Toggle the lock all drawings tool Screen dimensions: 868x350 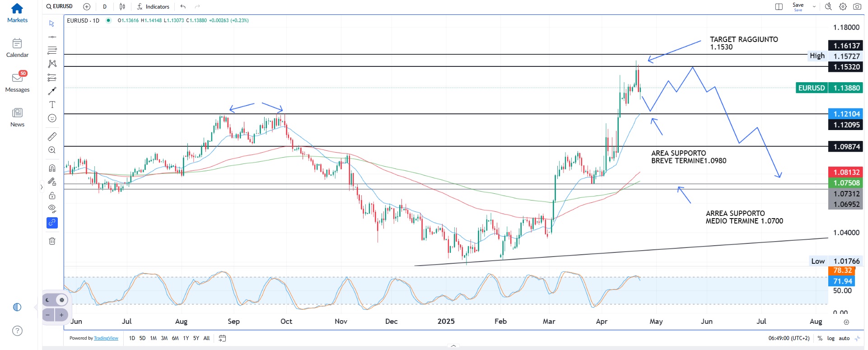click(52, 195)
